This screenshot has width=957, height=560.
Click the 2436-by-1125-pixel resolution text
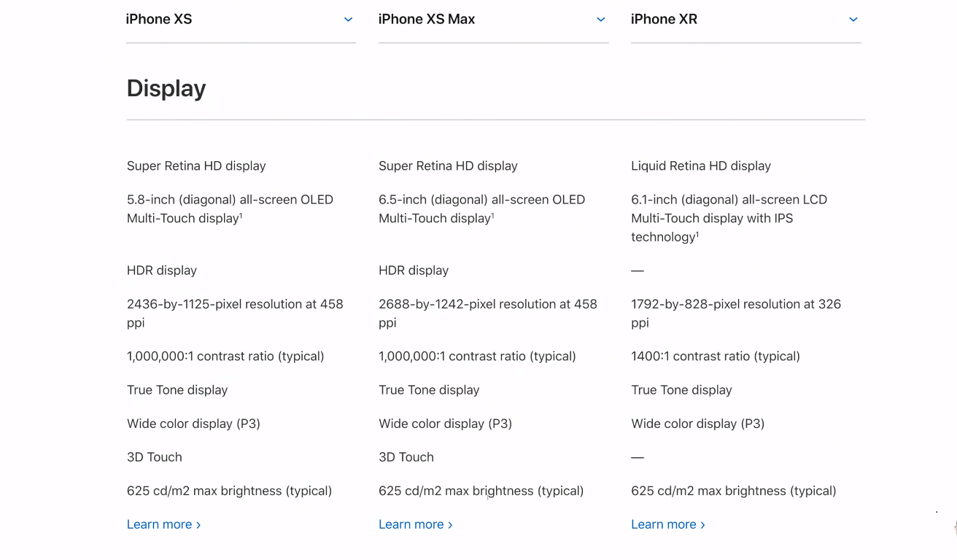point(235,313)
